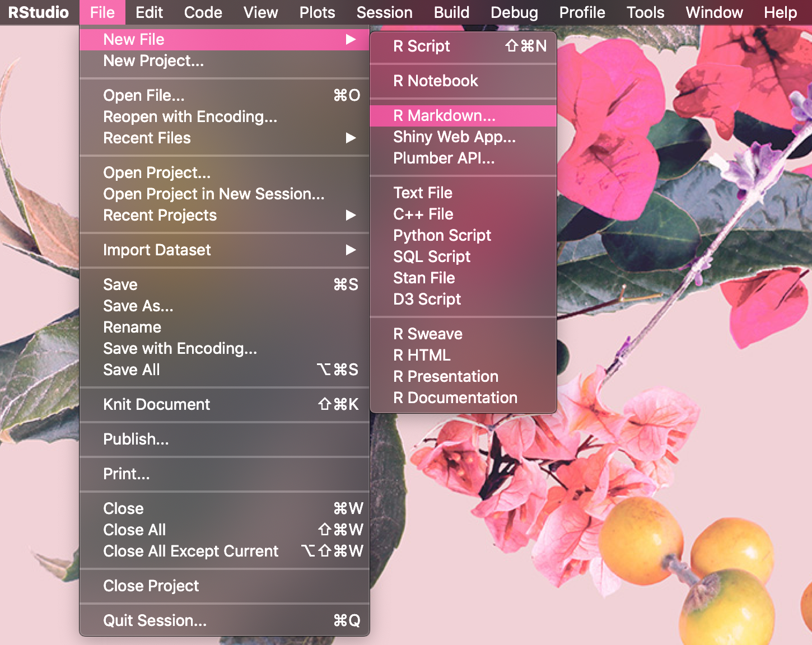The width and height of the screenshot is (812, 645).
Task: Select R Markdown... in submenu
Action: (x=463, y=115)
